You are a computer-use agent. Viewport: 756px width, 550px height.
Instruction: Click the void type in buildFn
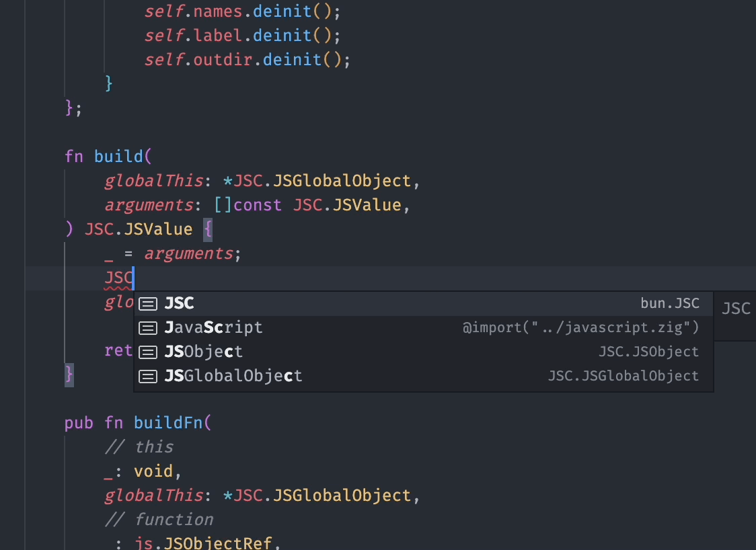pyautogui.click(x=153, y=471)
